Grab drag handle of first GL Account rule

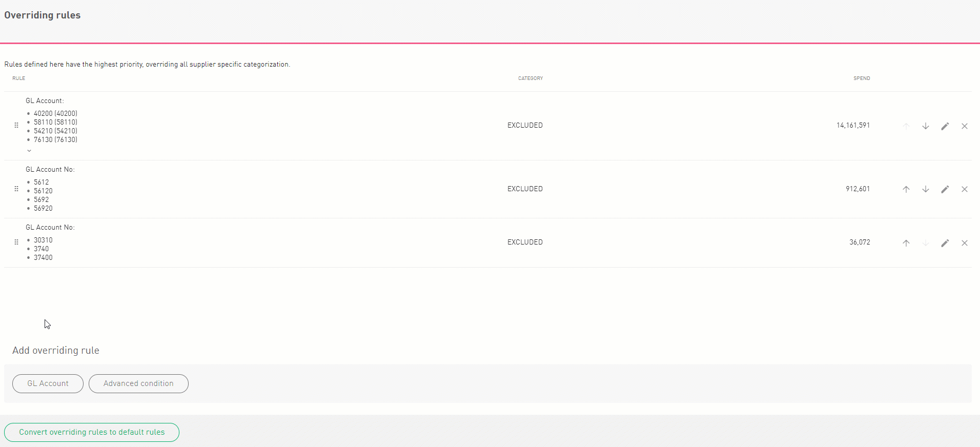[16, 125]
